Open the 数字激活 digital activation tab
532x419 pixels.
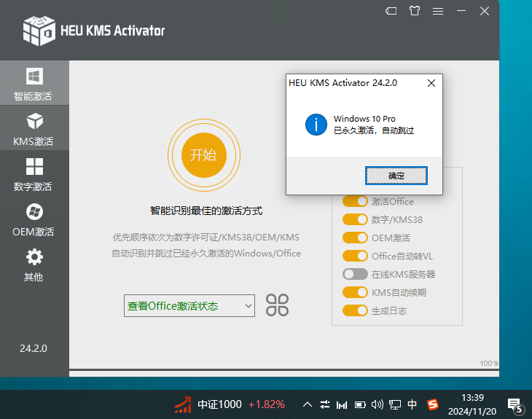pos(34,174)
